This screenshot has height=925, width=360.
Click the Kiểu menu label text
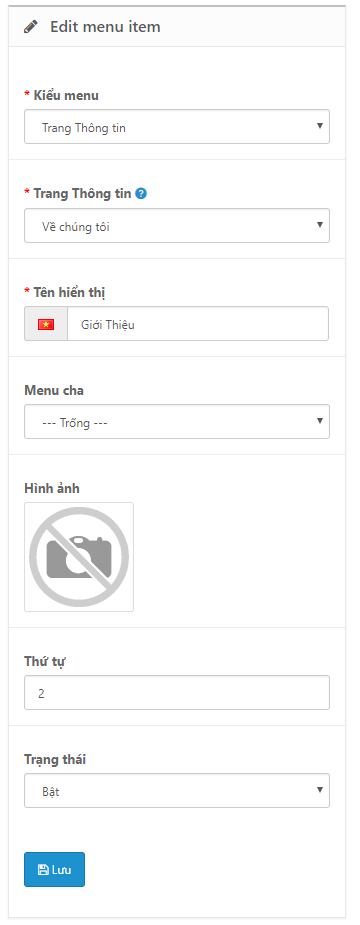(x=66, y=95)
